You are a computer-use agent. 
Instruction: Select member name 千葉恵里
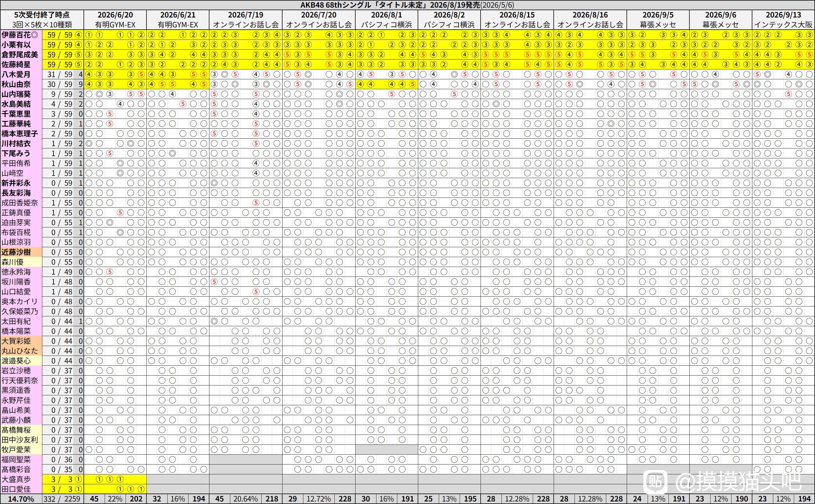click(16, 114)
